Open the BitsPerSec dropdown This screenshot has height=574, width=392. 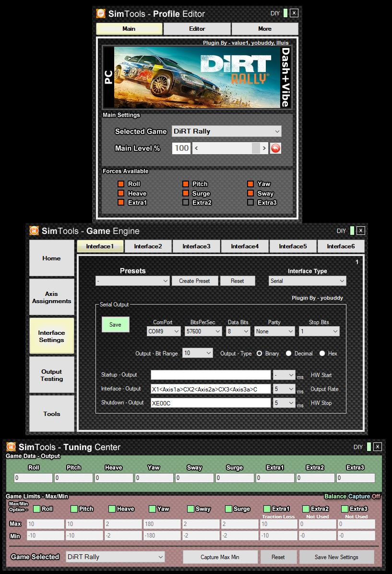(x=203, y=331)
